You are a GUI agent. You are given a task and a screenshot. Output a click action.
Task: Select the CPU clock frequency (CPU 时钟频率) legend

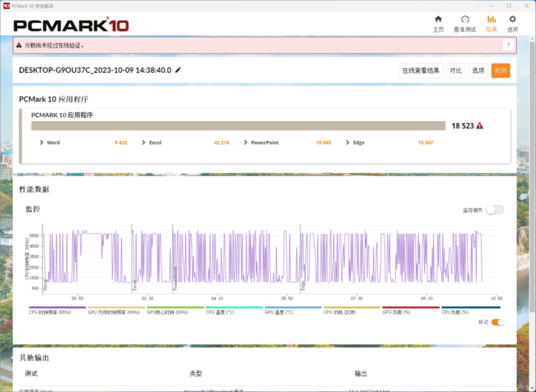[57, 310]
